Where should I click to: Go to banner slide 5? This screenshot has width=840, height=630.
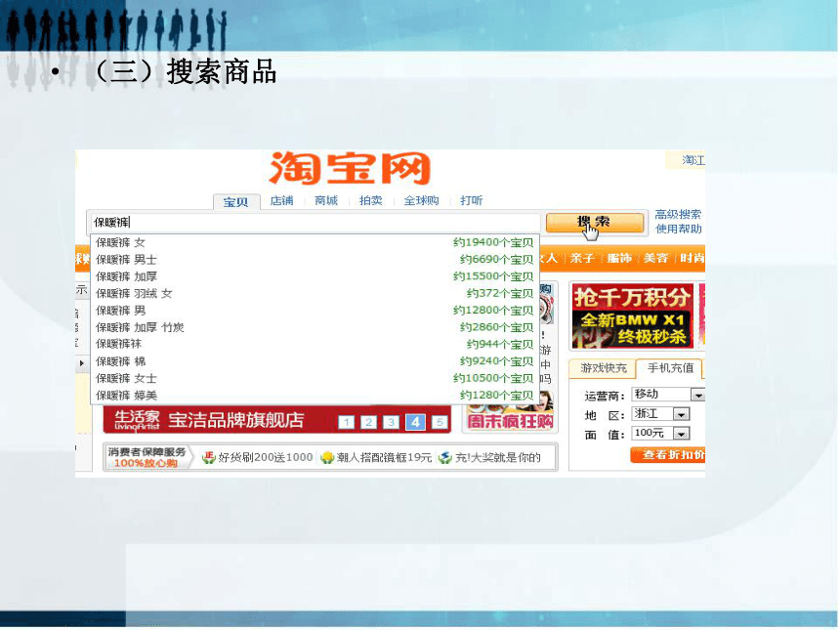point(440,423)
